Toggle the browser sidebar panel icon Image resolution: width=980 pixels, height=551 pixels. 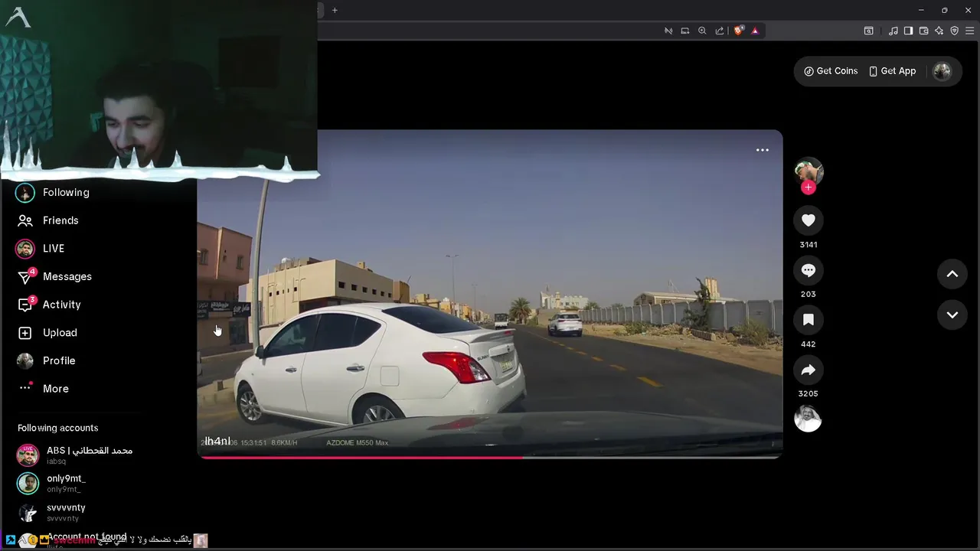909,31
